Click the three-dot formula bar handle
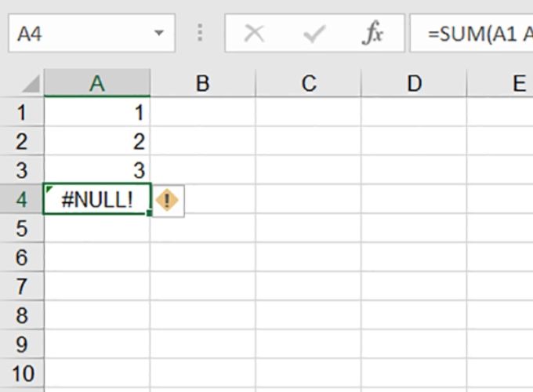 [x=200, y=33]
